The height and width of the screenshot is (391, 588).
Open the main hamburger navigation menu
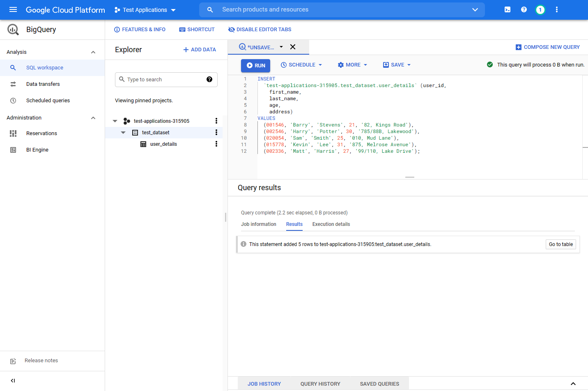click(13, 9)
